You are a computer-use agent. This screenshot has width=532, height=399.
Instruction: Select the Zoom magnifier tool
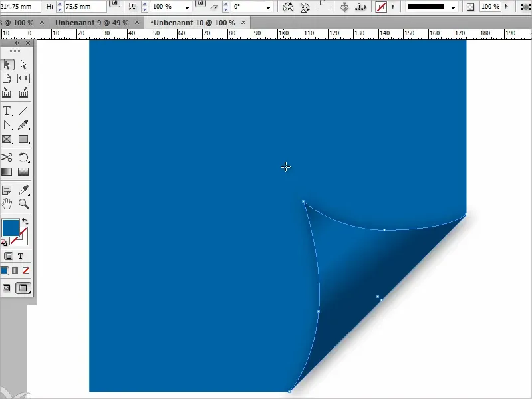point(23,204)
